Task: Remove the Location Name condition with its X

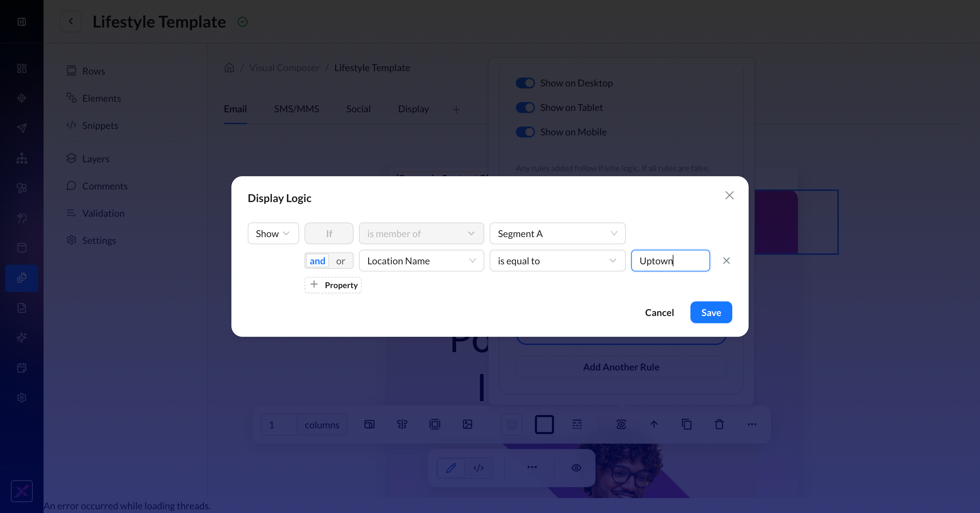Action: point(726,261)
